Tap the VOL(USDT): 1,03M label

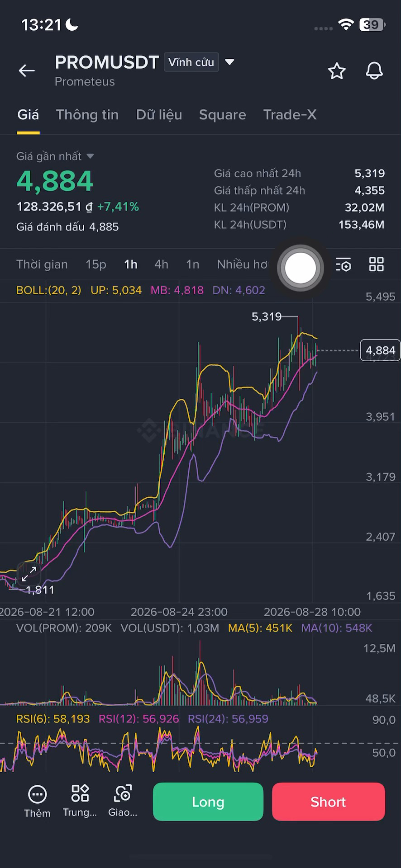(170, 628)
